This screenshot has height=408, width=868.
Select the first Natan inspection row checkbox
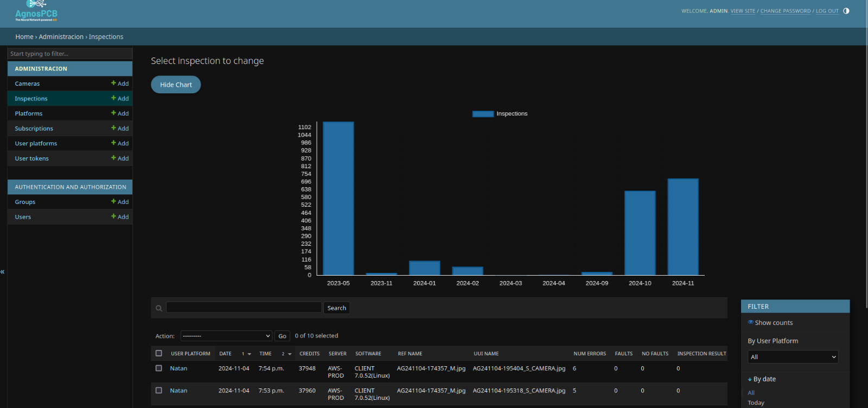tap(159, 368)
